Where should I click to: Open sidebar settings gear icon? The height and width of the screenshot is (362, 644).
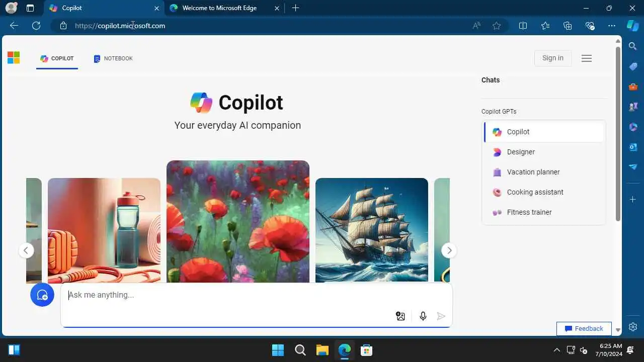633,327
